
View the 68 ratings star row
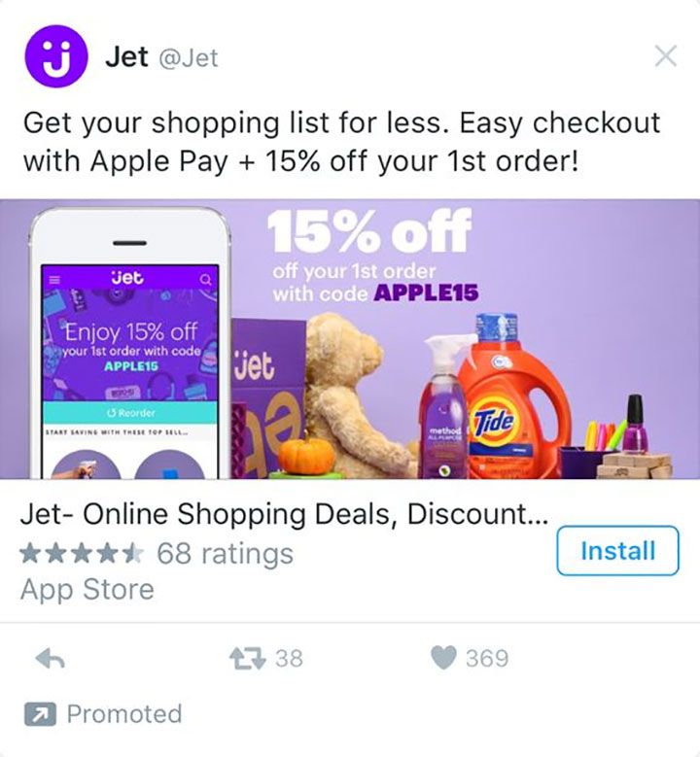[157, 553]
